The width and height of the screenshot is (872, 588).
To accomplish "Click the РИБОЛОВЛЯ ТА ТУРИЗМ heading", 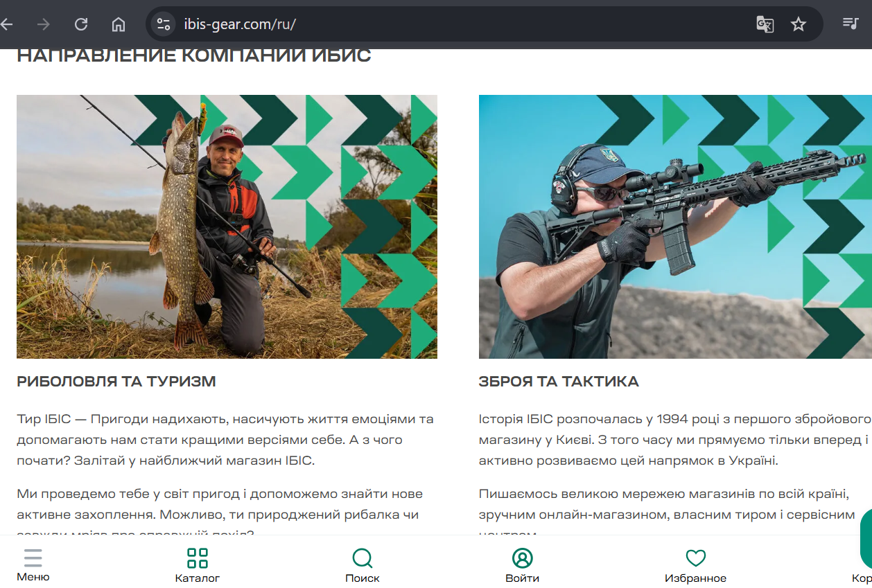I will (116, 382).
